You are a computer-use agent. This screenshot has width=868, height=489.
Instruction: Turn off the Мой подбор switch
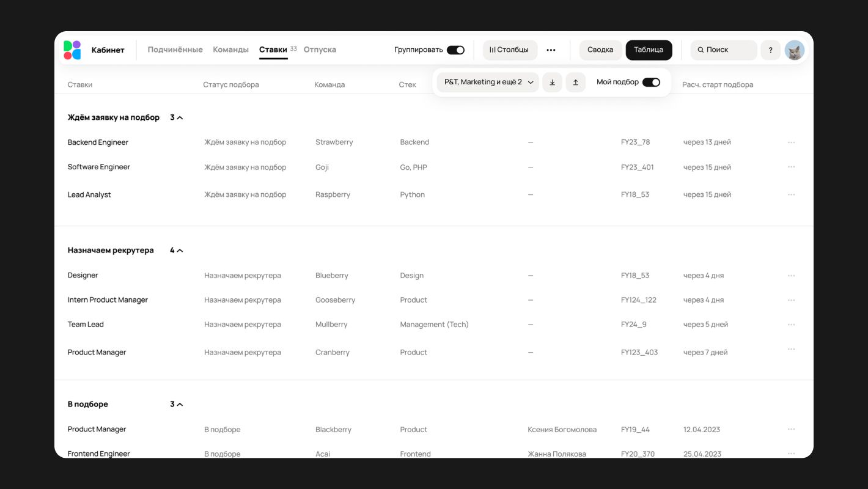pyautogui.click(x=651, y=83)
